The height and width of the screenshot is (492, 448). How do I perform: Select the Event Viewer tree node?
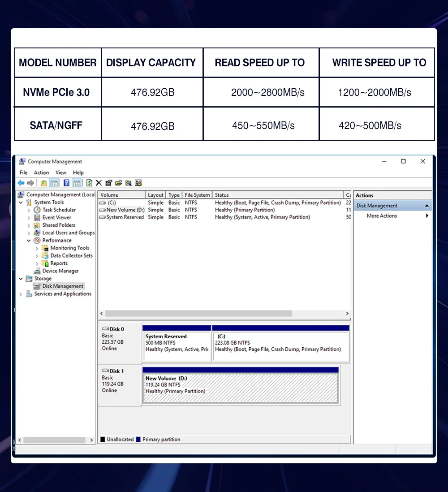point(56,217)
